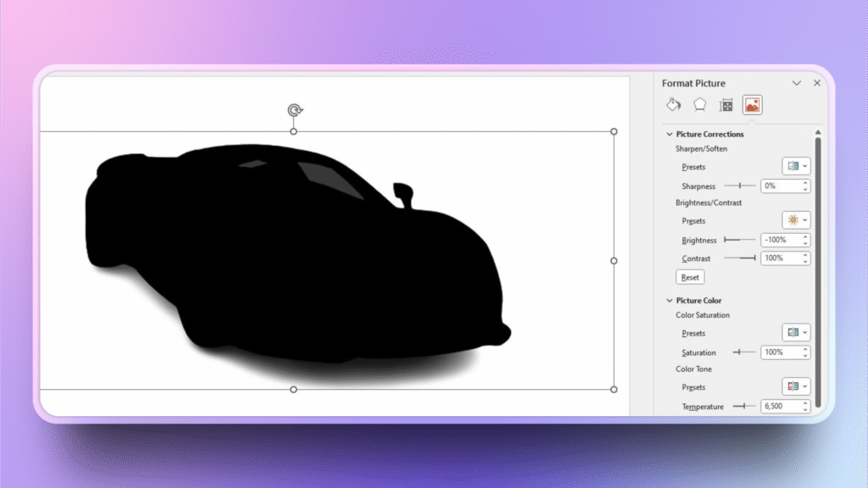Open the Size & Properties icon tab
Image resolution: width=868 pixels, height=488 pixels.
pos(726,105)
